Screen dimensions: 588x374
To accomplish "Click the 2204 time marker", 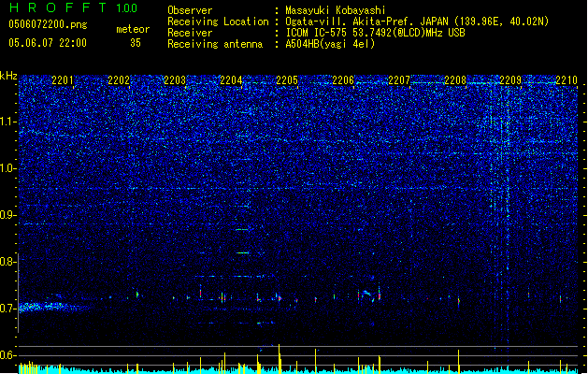I will (x=231, y=80).
